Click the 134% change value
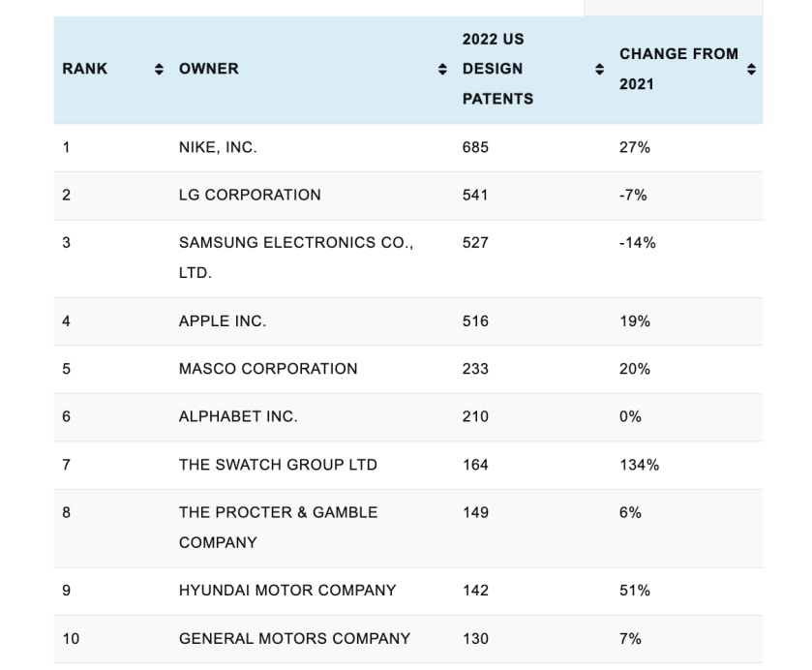The height and width of the screenshot is (670, 812). (x=639, y=465)
